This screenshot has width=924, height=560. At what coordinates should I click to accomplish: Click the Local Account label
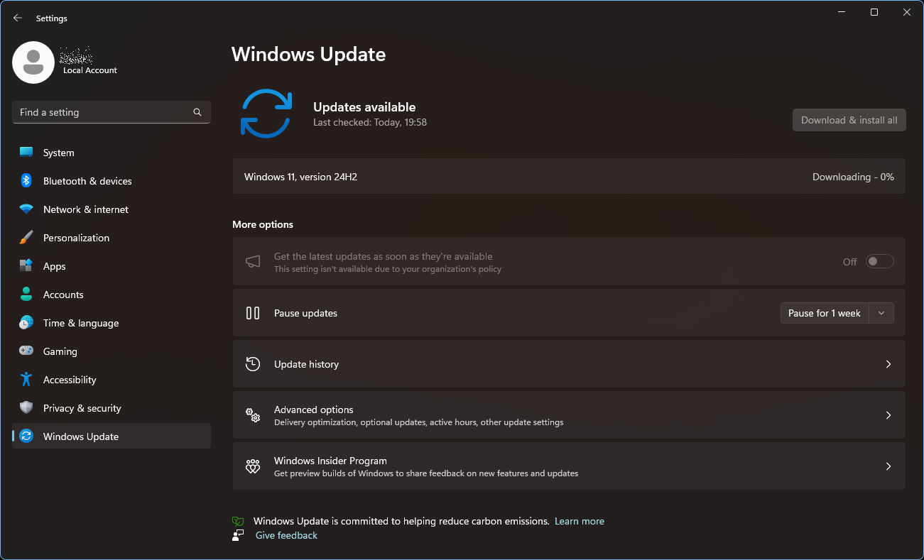90,70
